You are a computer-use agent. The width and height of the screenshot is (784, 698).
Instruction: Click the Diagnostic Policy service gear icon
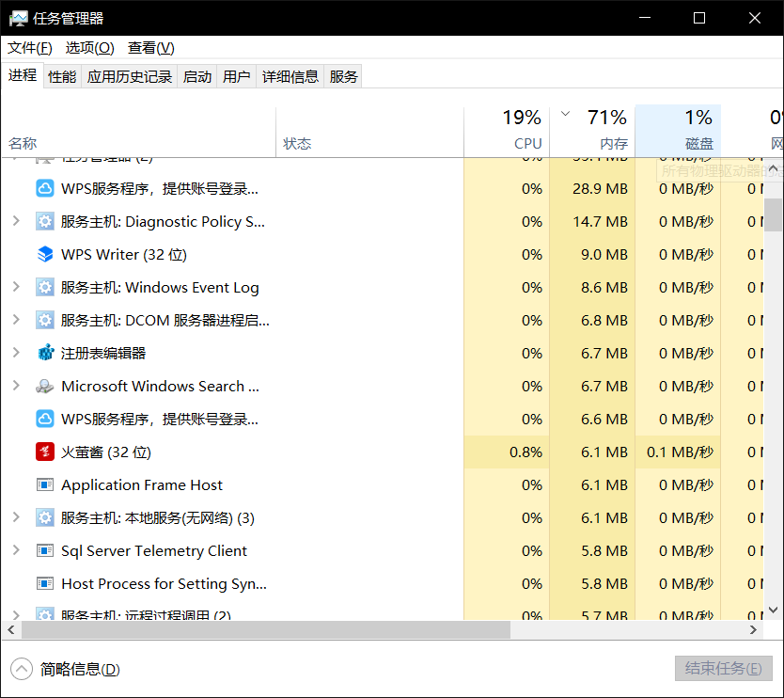coord(45,221)
